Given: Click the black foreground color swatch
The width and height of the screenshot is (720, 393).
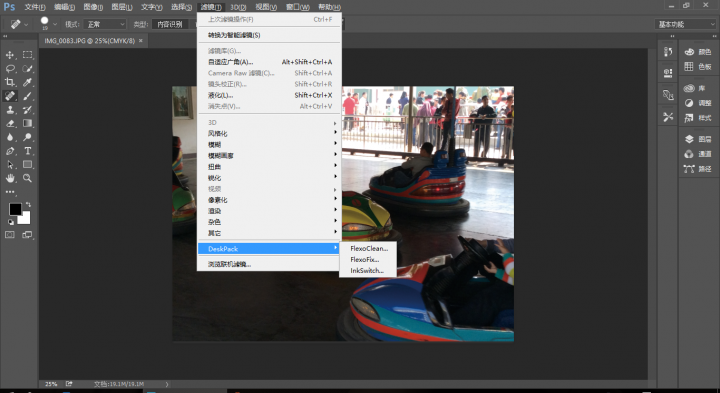Looking at the screenshot, I should [x=15, y=210].
